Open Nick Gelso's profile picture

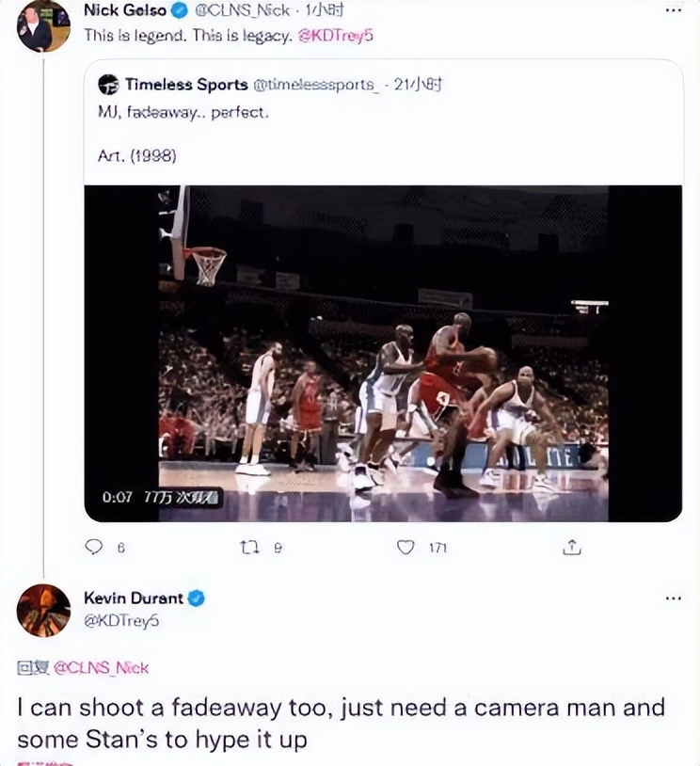[x=43, y=26]
